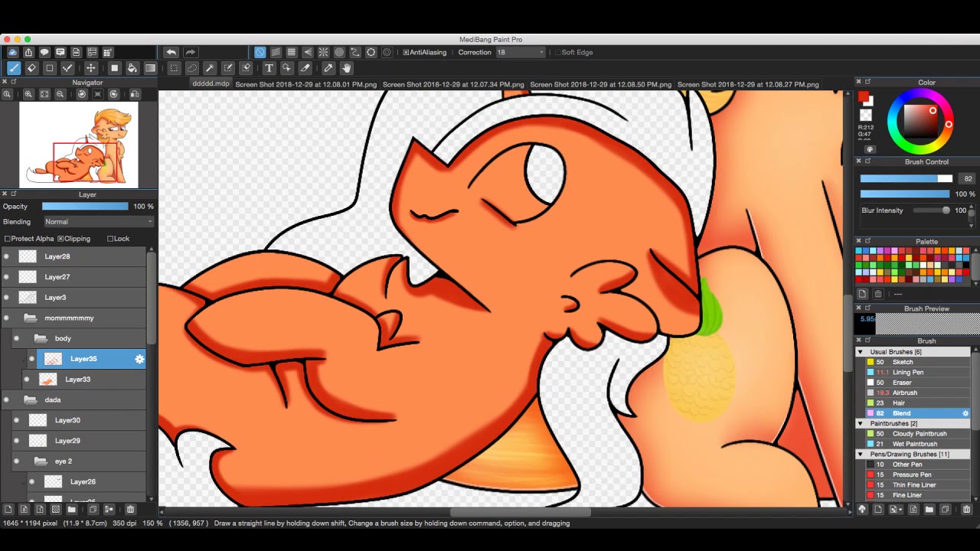Select the Layer33 layer
980x551 pixels.
click(x=77, y=380)
